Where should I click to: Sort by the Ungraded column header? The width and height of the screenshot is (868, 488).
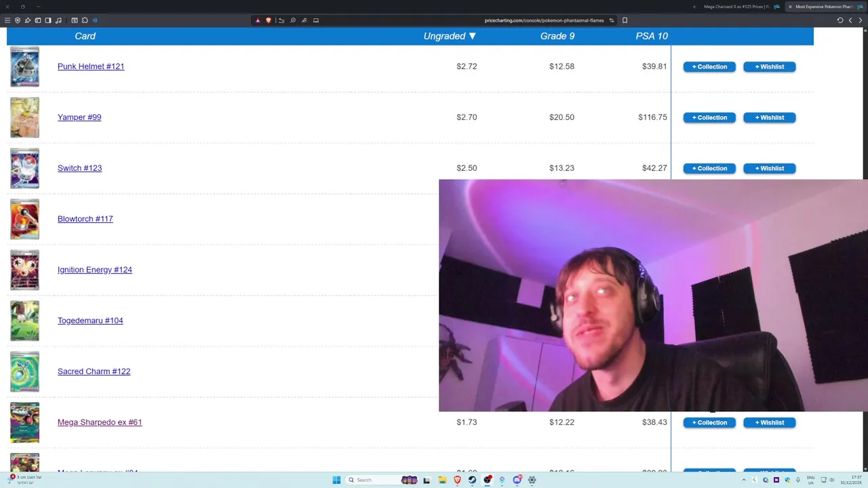[450, 36]
